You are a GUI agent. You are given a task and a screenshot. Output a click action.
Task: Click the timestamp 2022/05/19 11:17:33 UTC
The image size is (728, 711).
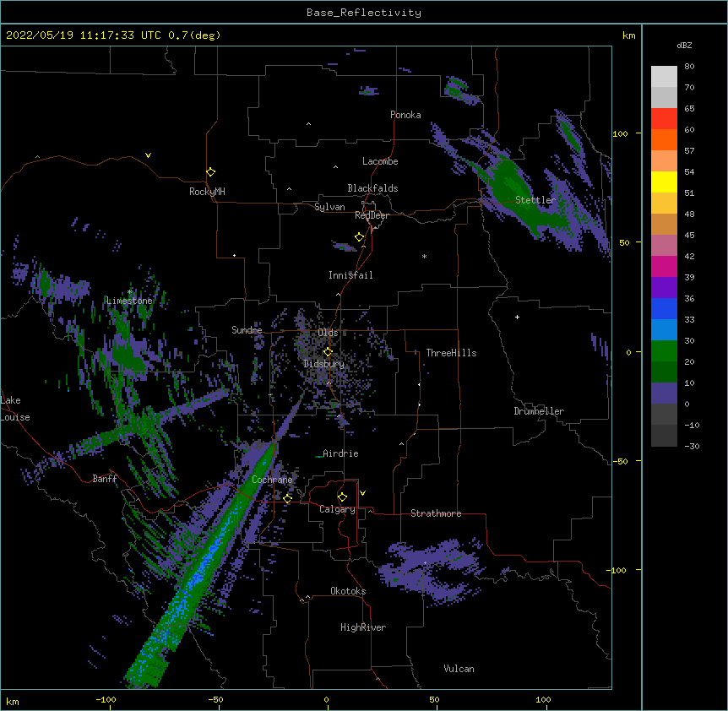point(83,35)
